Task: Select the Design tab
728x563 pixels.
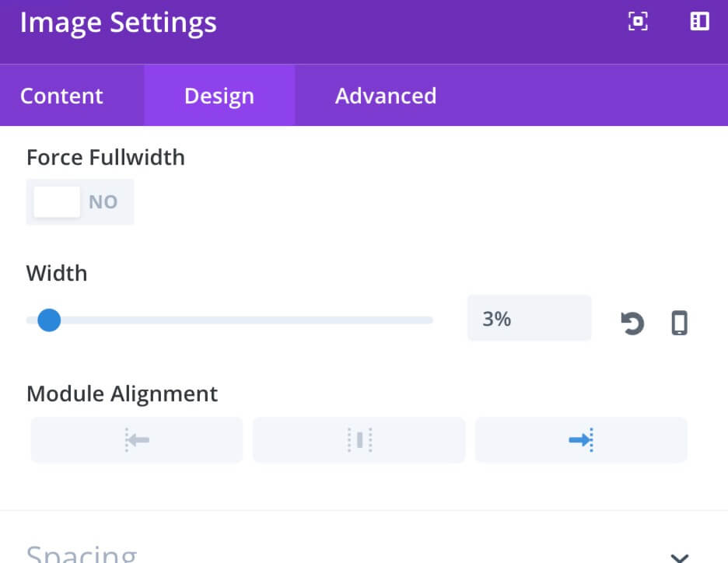Action: [219, 96]
